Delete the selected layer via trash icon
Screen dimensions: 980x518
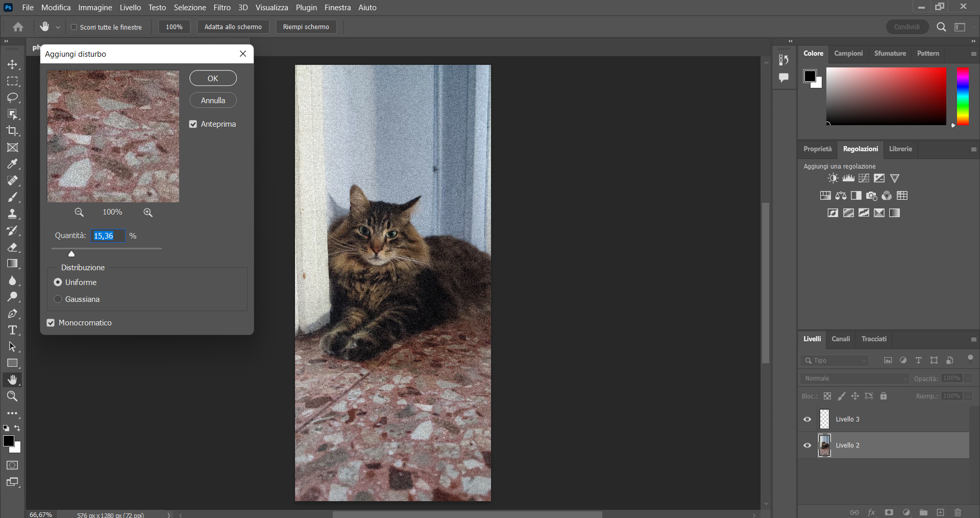958,512
